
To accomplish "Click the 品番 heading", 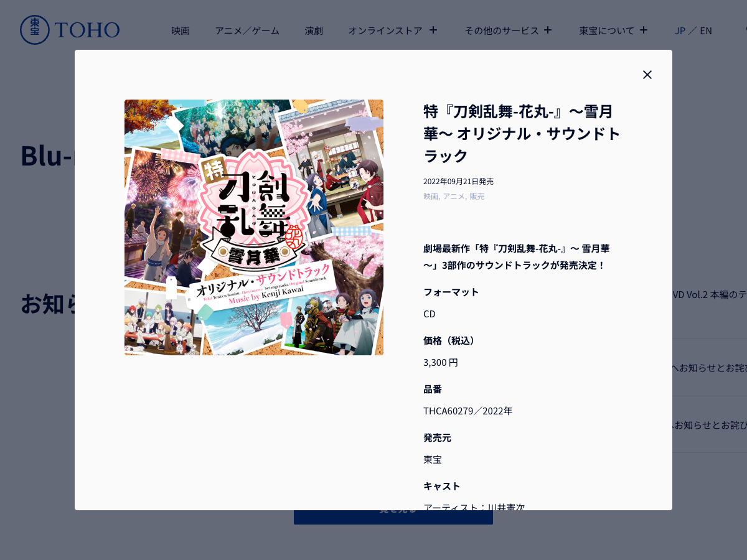I will click(x=433, y=389).
